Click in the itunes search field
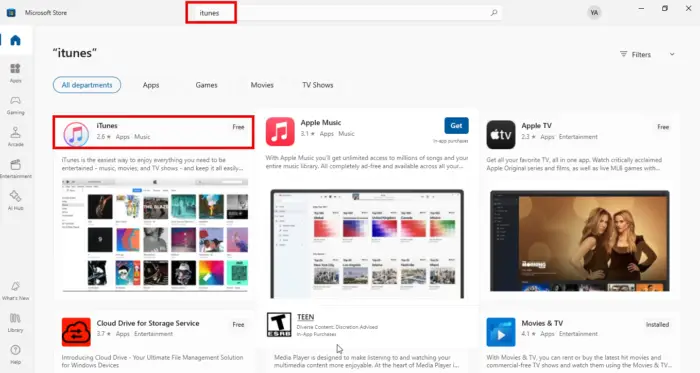Viewport: 700px width, 373px height. pyautogui.click(x=348, y=13)
